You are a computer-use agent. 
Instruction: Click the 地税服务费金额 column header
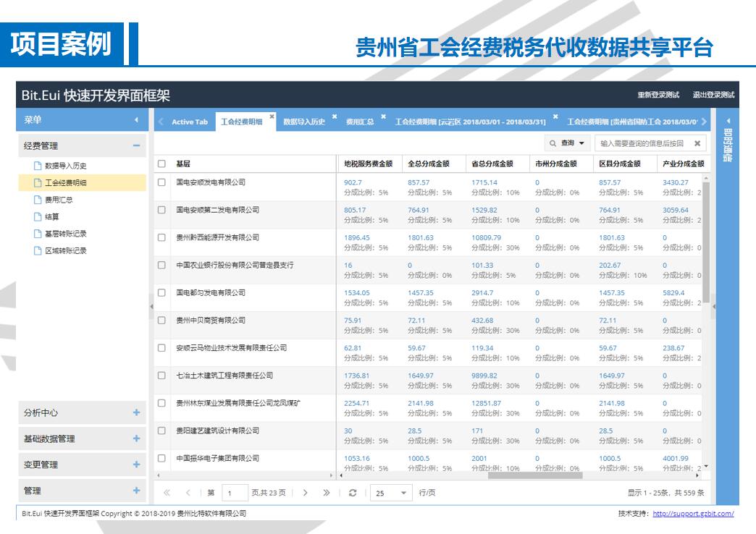(369, 164)
